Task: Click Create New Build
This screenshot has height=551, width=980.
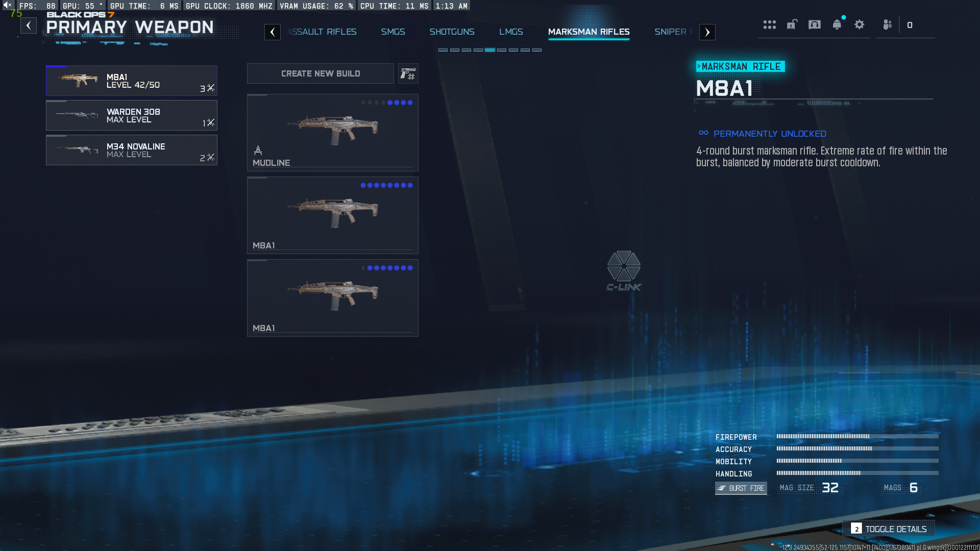Action: pos(321,73)
